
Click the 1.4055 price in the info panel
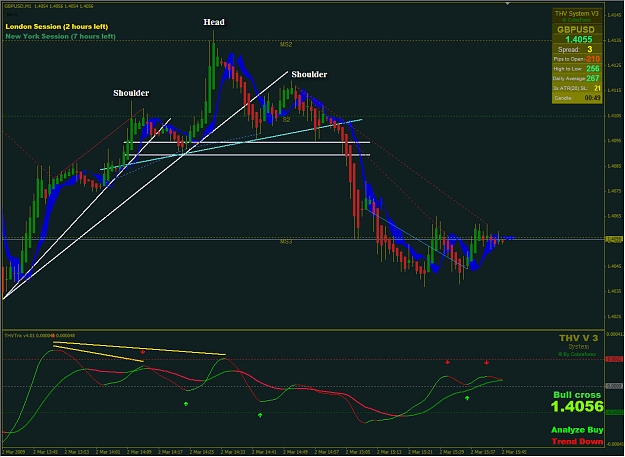[x=579, y=39]
